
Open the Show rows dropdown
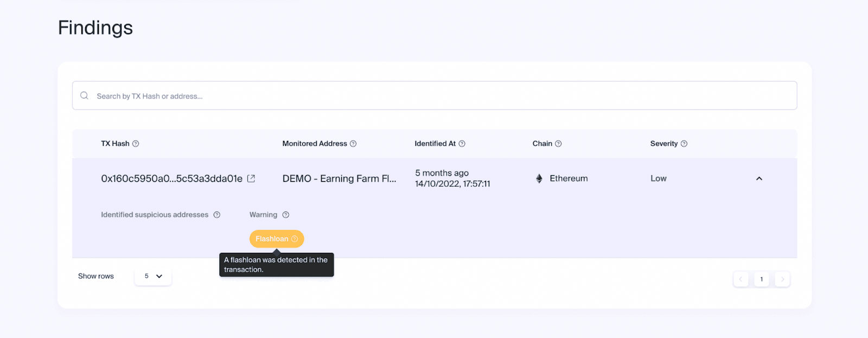click(153, 276)
